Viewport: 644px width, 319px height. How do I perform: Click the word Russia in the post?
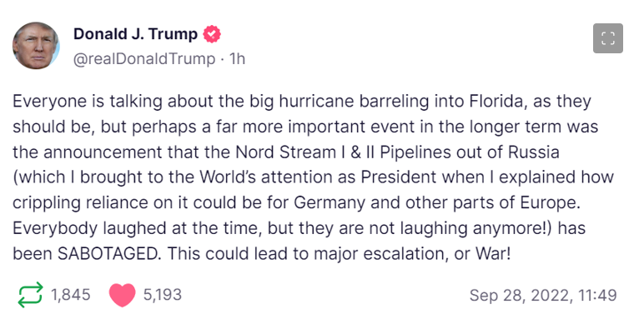click(534, 152)
